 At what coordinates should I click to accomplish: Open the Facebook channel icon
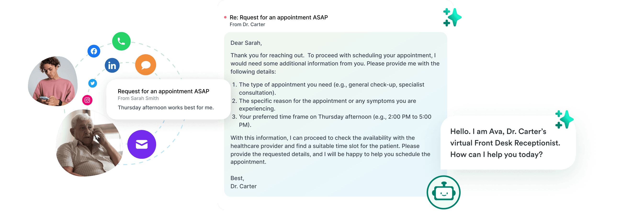(94, 51)
